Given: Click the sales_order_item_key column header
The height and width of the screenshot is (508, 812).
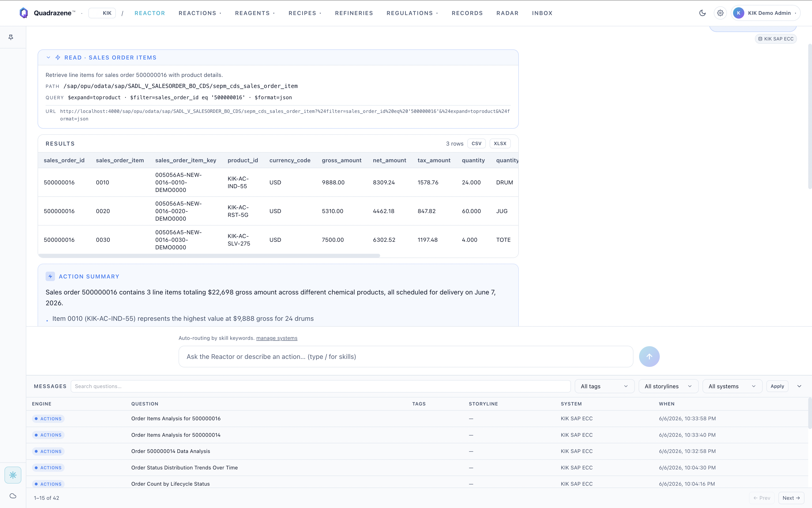Looking at the screenshot, I should click(x=186, y=160).
